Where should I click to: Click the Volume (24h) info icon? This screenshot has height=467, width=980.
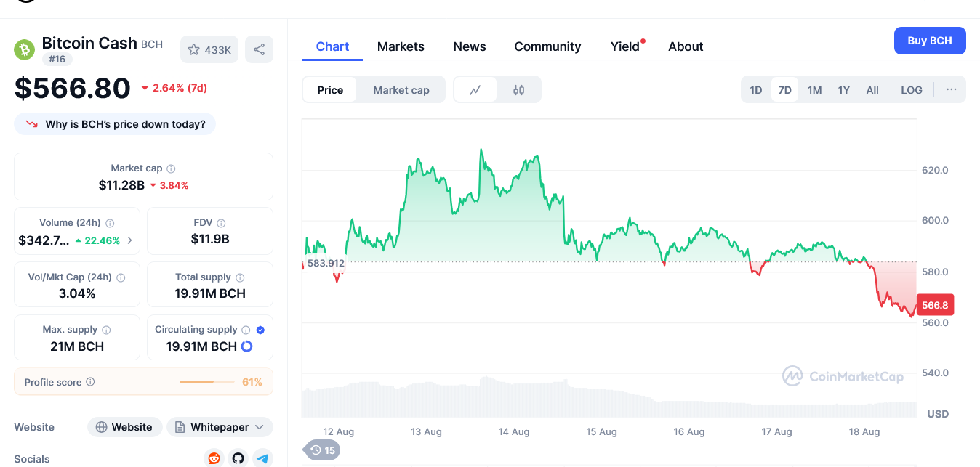click(111, 223)
